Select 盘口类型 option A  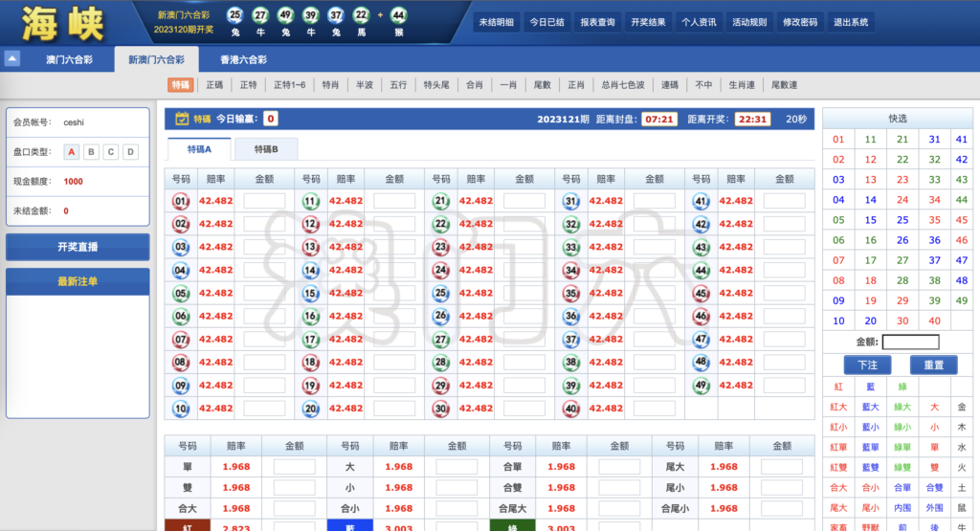click(72, 152)
